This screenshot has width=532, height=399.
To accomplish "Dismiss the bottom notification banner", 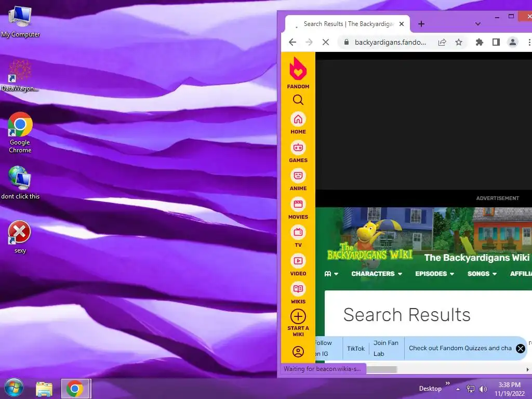I will 521,349.
